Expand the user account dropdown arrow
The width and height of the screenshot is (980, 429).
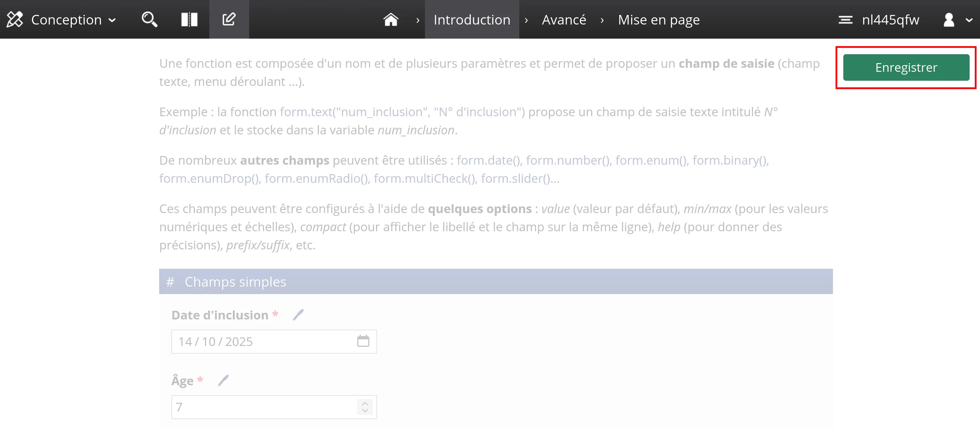pyautogui.click(x=969, y=20)
